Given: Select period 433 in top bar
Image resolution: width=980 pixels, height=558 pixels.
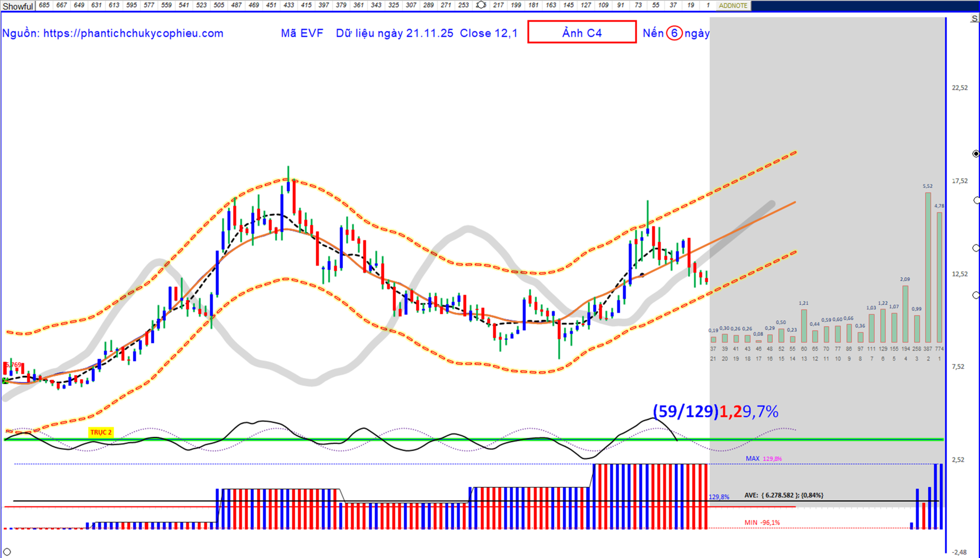Looking at the screenshot, I should coord(289,5).
